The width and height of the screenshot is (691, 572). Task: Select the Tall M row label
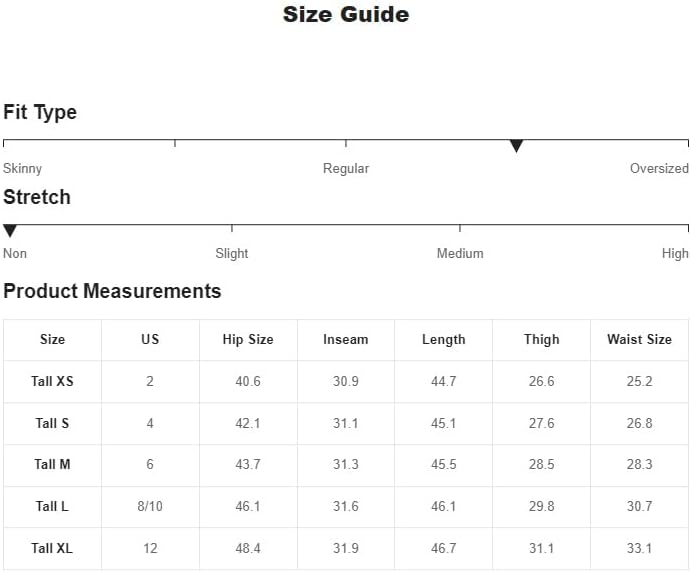(x=52, y=465)
